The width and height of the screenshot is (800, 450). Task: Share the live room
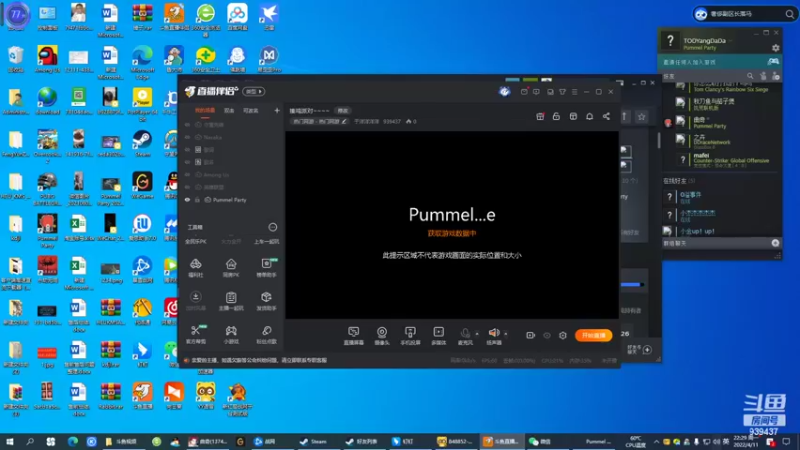(606, 116)
